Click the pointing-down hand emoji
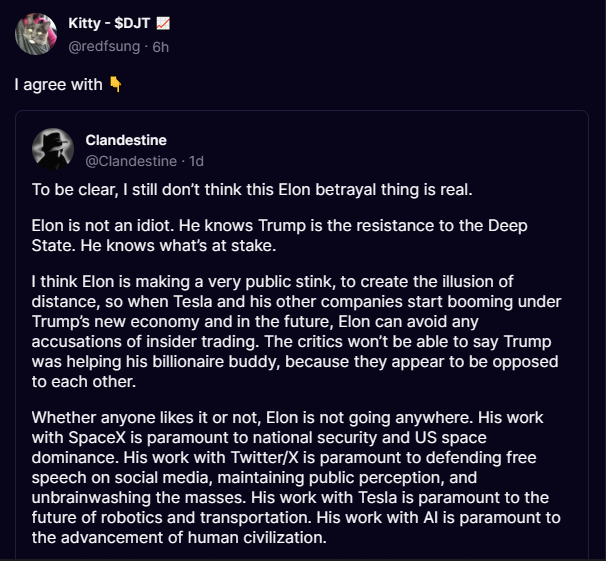Image resolution: width=606 pixels, height=561 pixels. coord(115,85)
